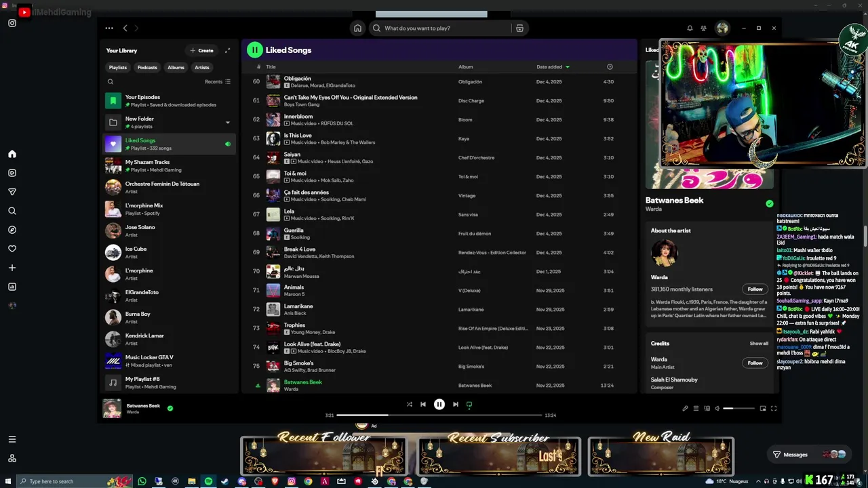
Task: Open Orchestre Feminin De Tétouan artist
Action: coord(170,188)
